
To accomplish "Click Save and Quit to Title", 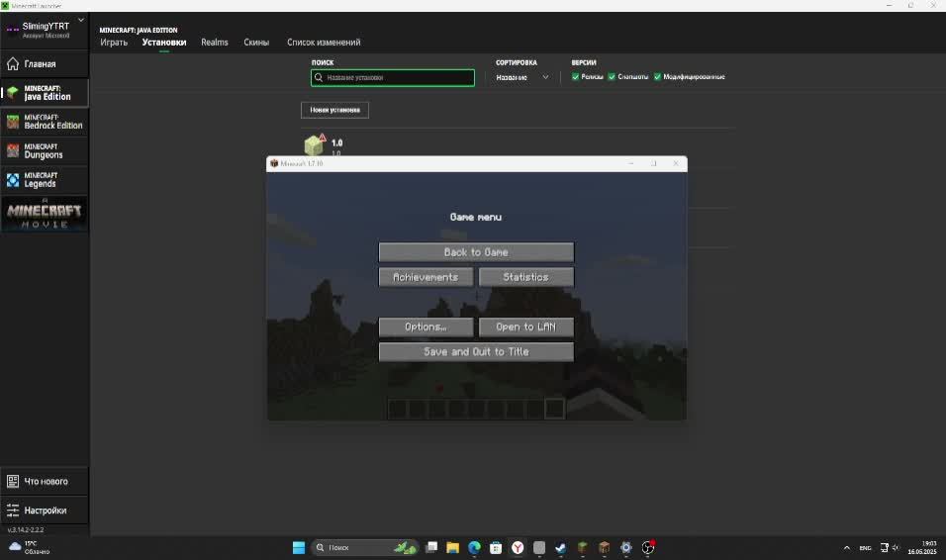I will [476, 352].
